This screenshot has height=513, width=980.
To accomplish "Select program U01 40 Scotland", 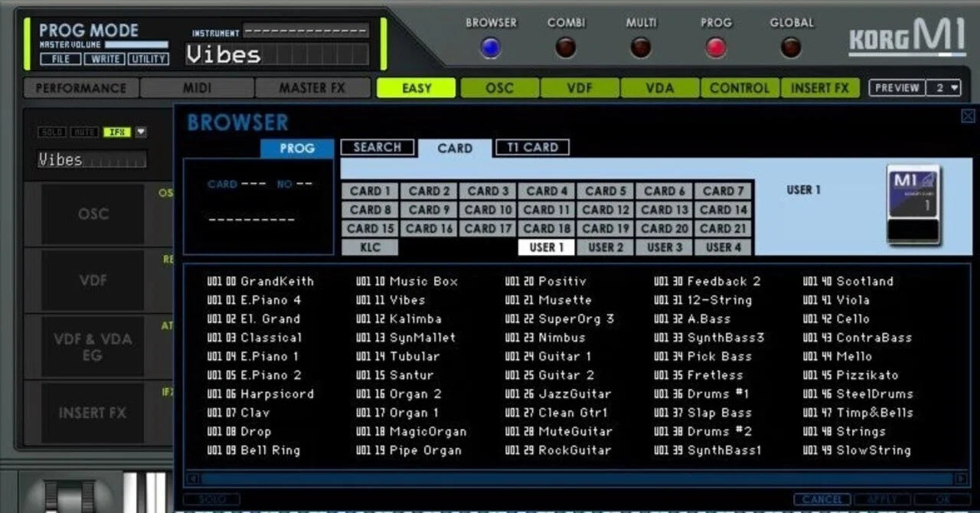I will tap(848, 281).
